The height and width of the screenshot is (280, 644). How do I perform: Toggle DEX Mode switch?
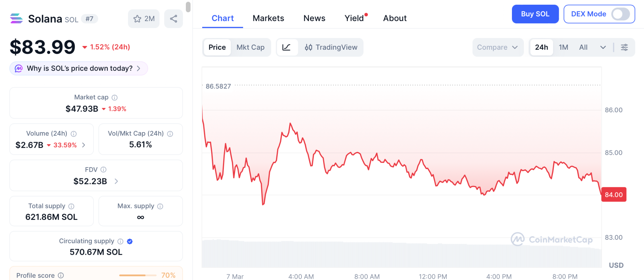click(x=620, y=14)
